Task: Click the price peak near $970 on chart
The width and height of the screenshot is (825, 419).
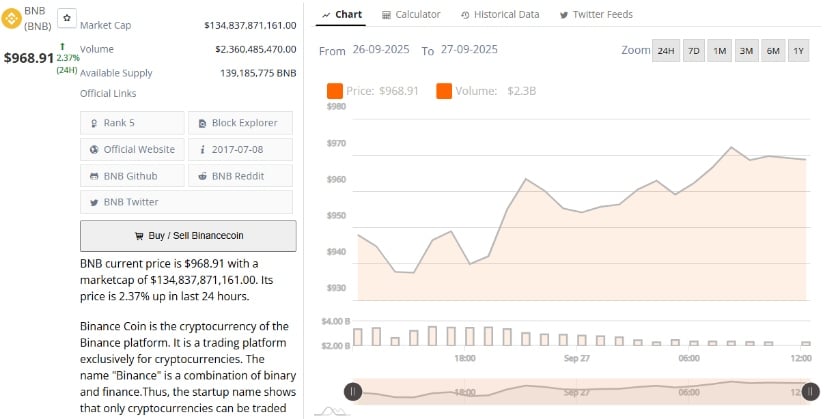Action: 731,147
